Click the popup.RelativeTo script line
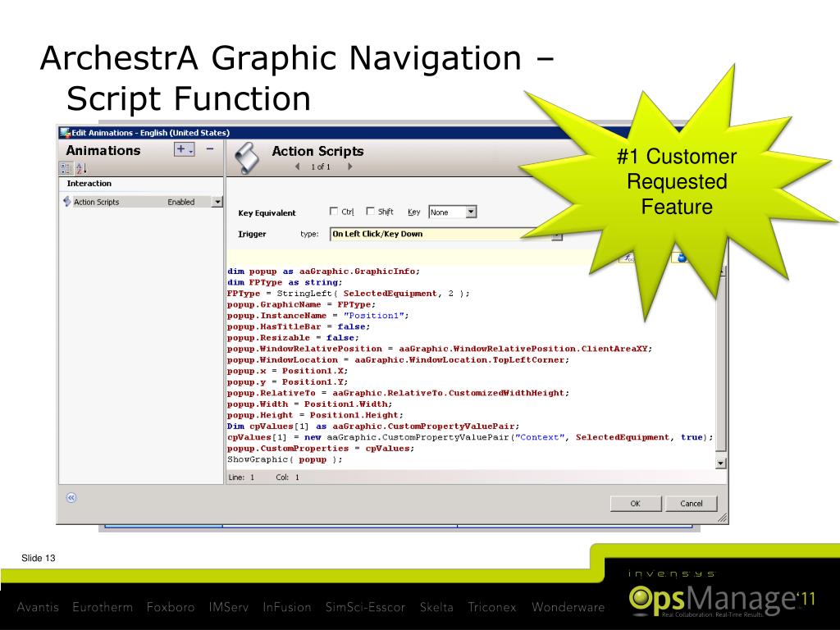The width and height of the screenshot is (840, 630). [398, 393]
